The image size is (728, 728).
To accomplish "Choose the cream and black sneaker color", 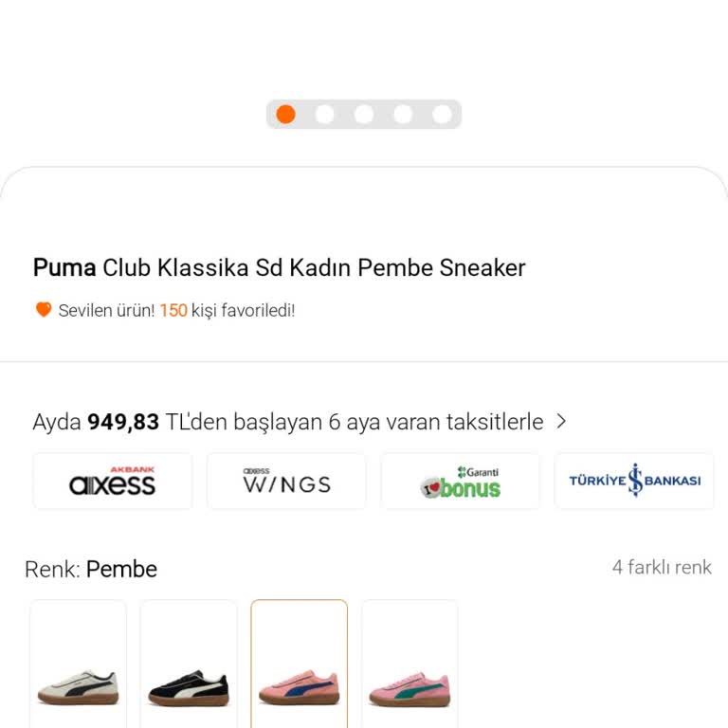I will tap(78, 664).
